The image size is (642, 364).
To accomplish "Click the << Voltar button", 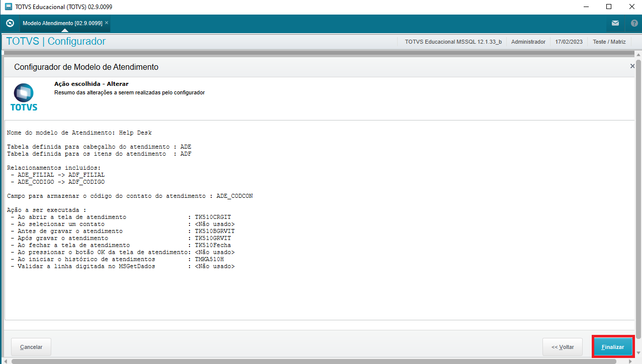I will pyautogui.click(x=563, y=347).
